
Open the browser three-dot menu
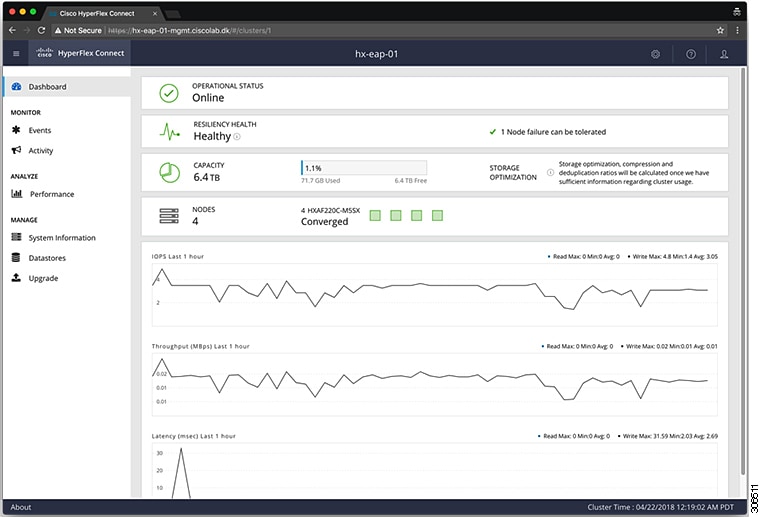point(737,30)
